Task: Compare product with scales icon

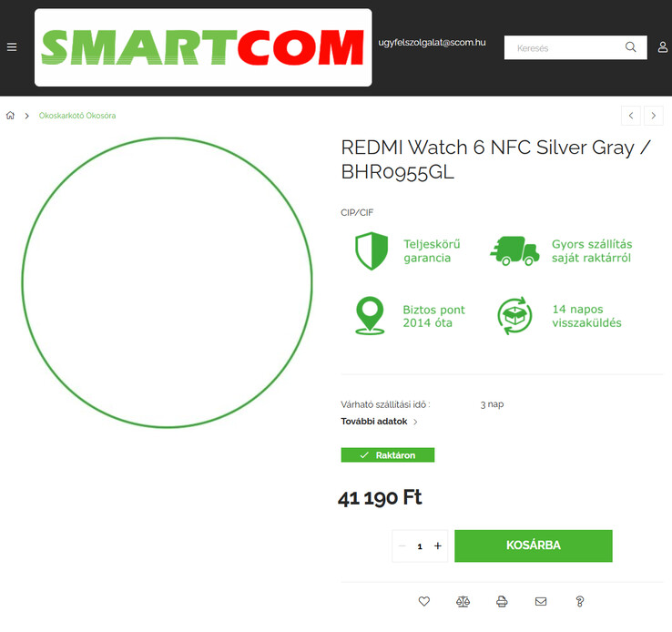Action: 463,602
